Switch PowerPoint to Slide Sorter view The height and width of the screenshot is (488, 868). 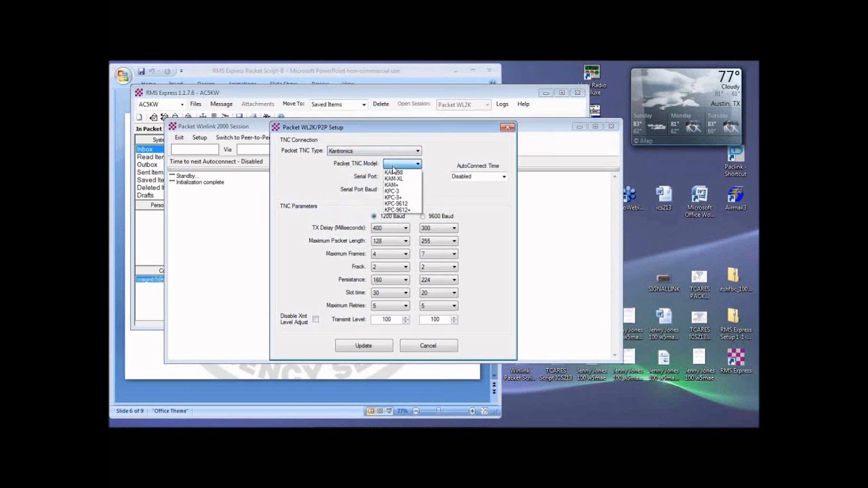[x=380, y=411]
